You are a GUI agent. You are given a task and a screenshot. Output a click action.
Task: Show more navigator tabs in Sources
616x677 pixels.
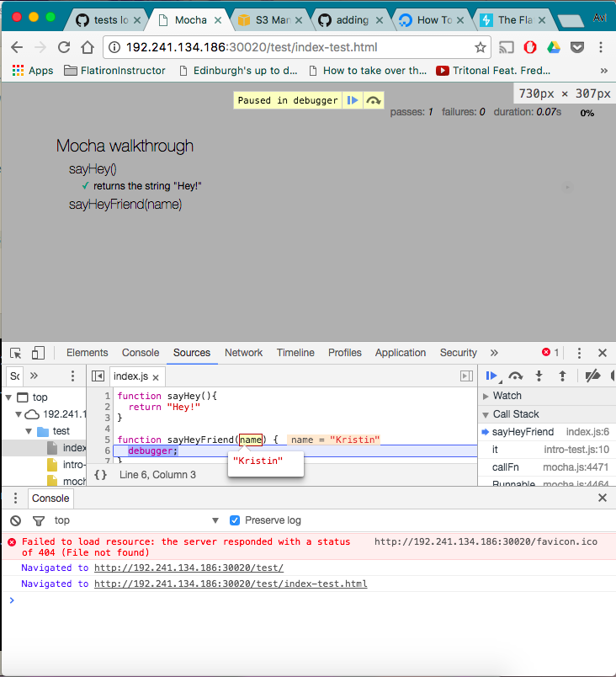pyautogui.click(x=34, y=376)
